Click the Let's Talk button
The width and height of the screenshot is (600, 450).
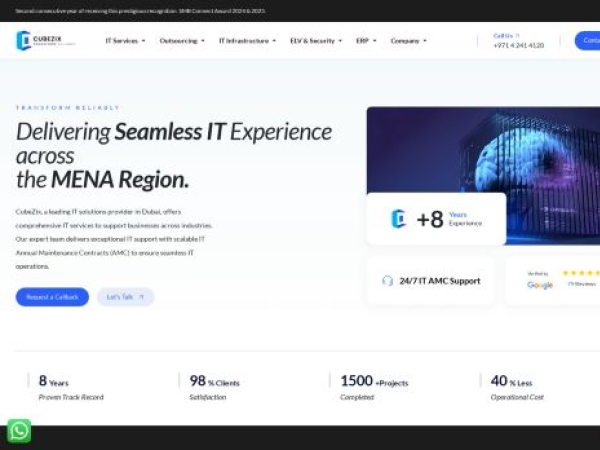pos(125,297)
